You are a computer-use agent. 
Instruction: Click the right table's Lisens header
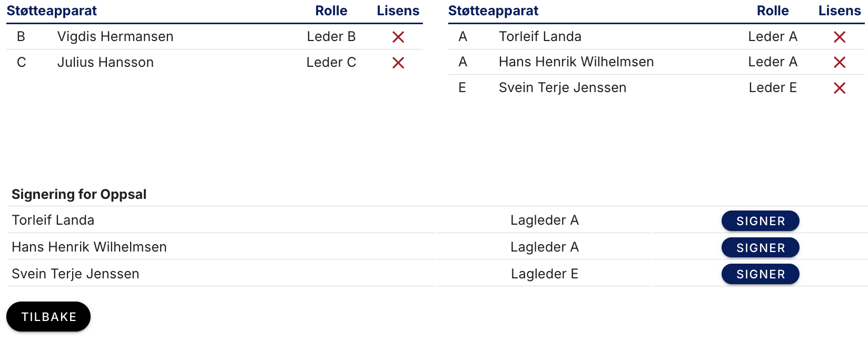tap(840, 11)
